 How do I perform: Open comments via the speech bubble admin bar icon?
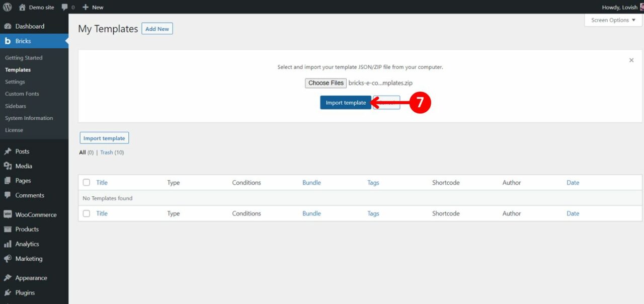[64, 7]
